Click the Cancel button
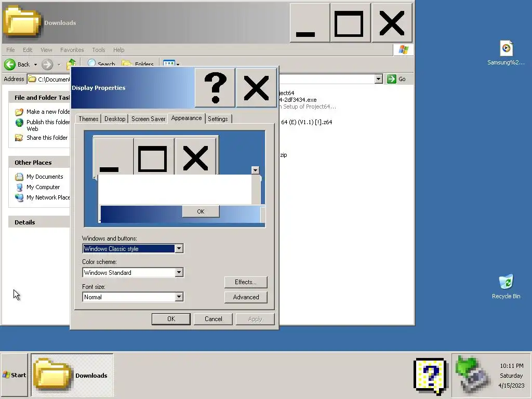This screenshot has width=532, height=399. tap(213, 319)
